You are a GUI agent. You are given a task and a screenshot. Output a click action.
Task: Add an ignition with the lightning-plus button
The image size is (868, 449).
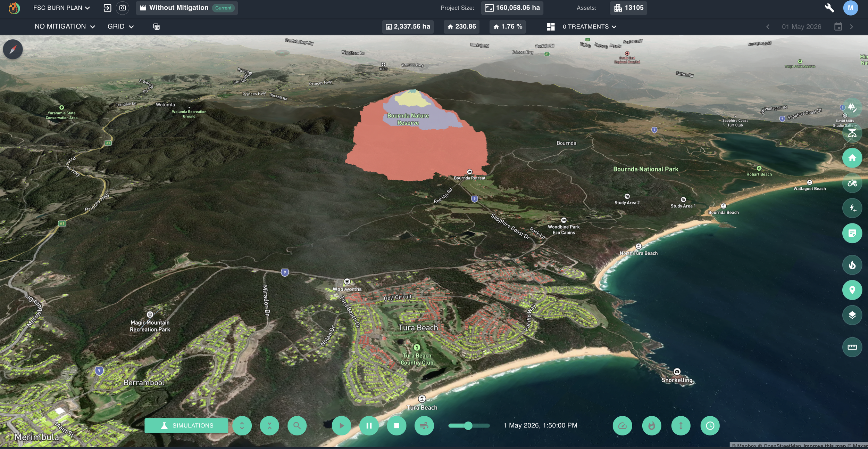[852, 208]
